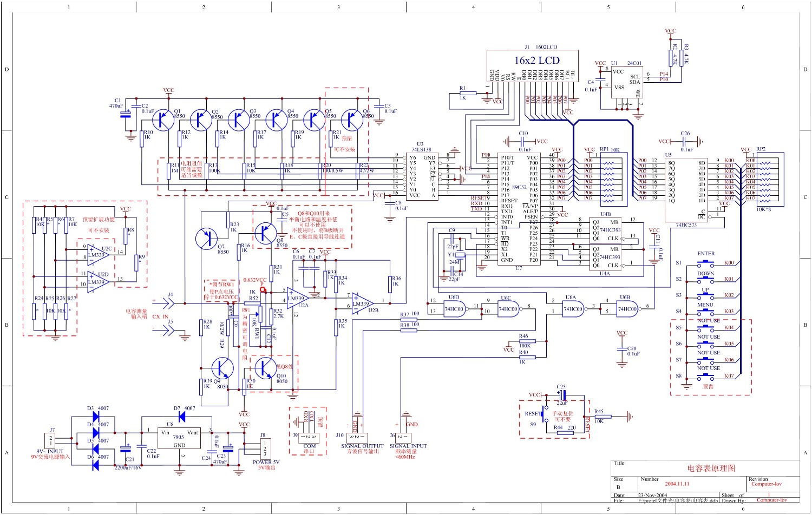812x515 pixels.
Task: Select the Q6 8550 transistor symbol
Action: click(x=352, y=120)
